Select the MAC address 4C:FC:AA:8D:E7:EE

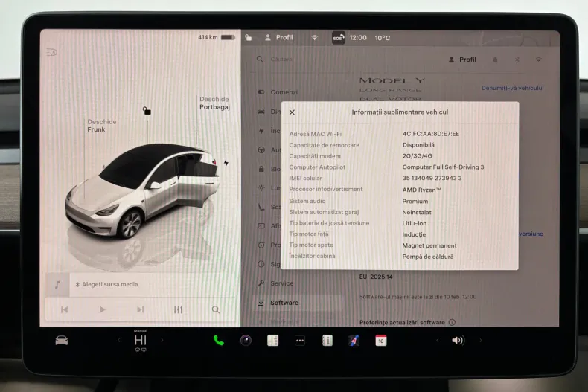(x=430, y=134)
